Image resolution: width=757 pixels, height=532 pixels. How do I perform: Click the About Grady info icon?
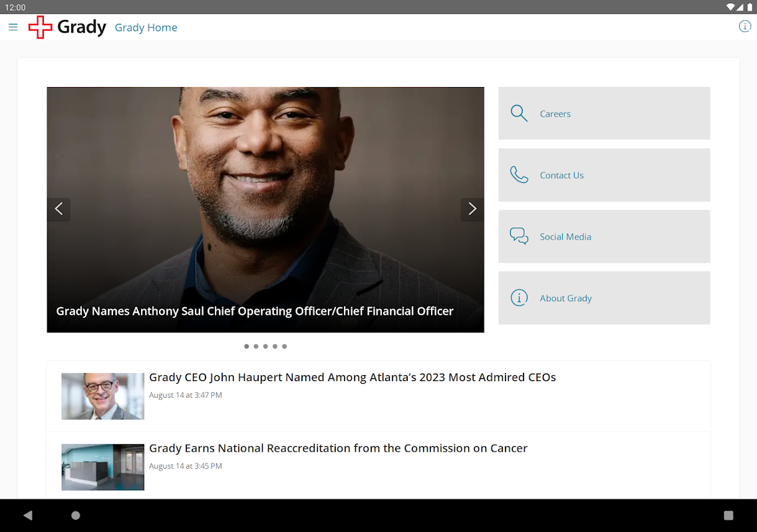[x=519, y=298]
